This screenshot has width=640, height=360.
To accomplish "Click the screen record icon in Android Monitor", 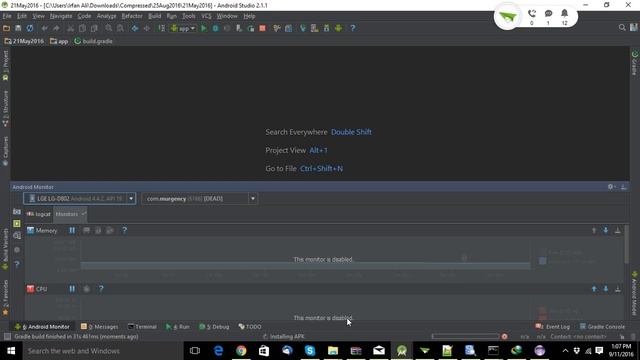I will click(17, 224).
